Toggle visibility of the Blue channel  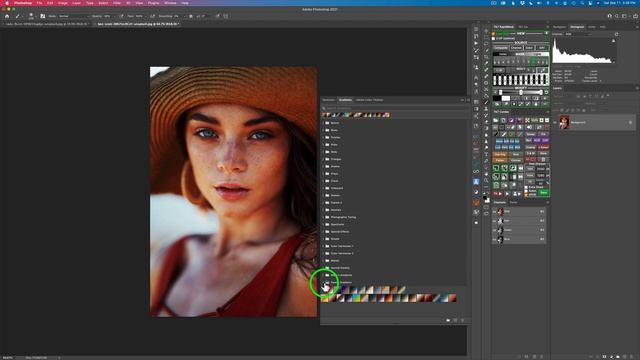[495, 239]
